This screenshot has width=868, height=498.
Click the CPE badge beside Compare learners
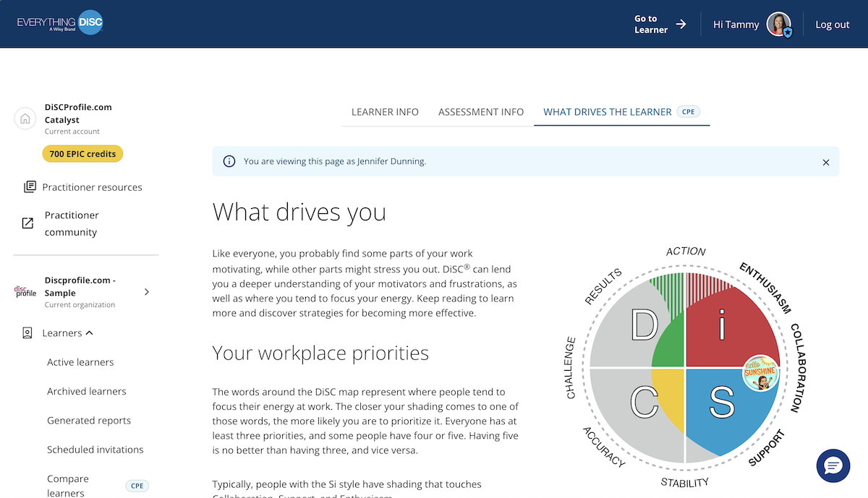tap(137, 486)
